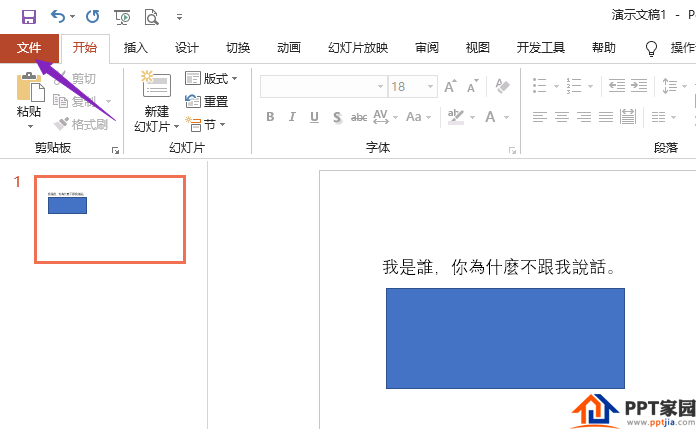696x429 pixels.
Task: Customize the Quick Access Toolbar dropdown
Action: tap(179, 17)
